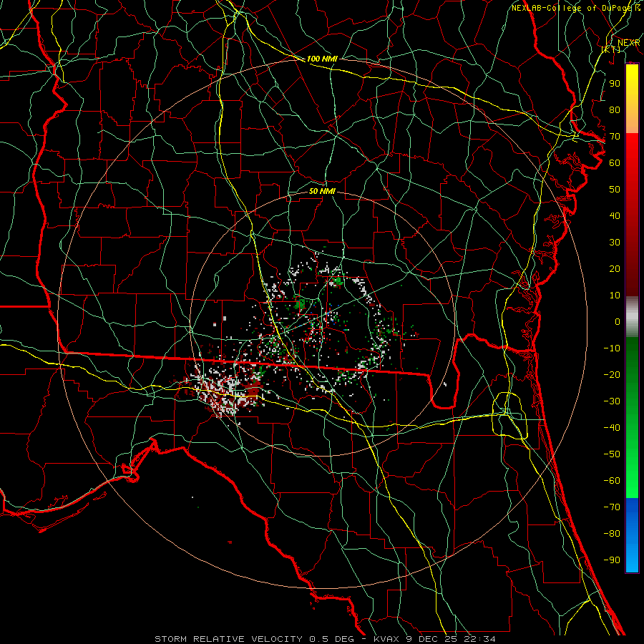Click the -90 value on velocity scale
644x644 pixels.
612,560
